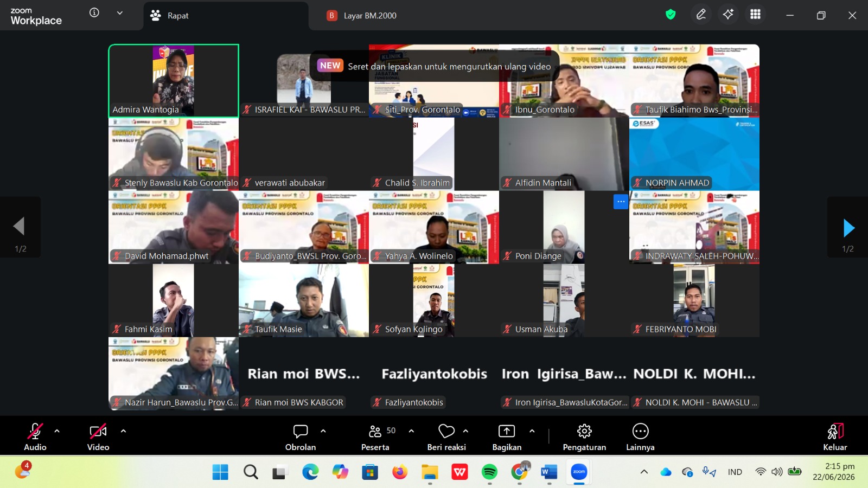Open the Lainnya more options
The image size is (868, 488).
(640, 437)
